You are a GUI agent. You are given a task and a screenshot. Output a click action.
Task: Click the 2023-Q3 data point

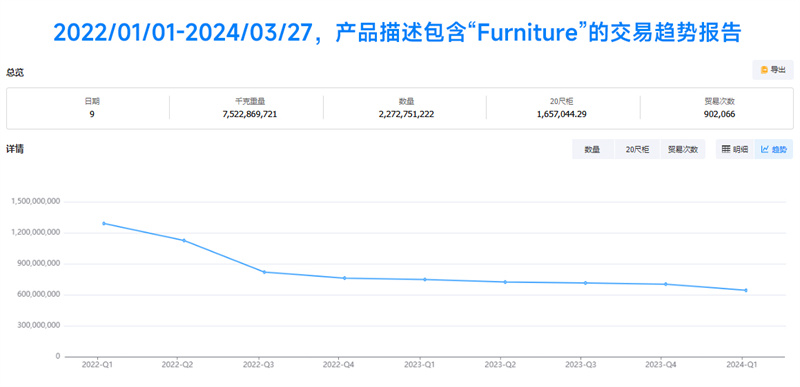585,283
